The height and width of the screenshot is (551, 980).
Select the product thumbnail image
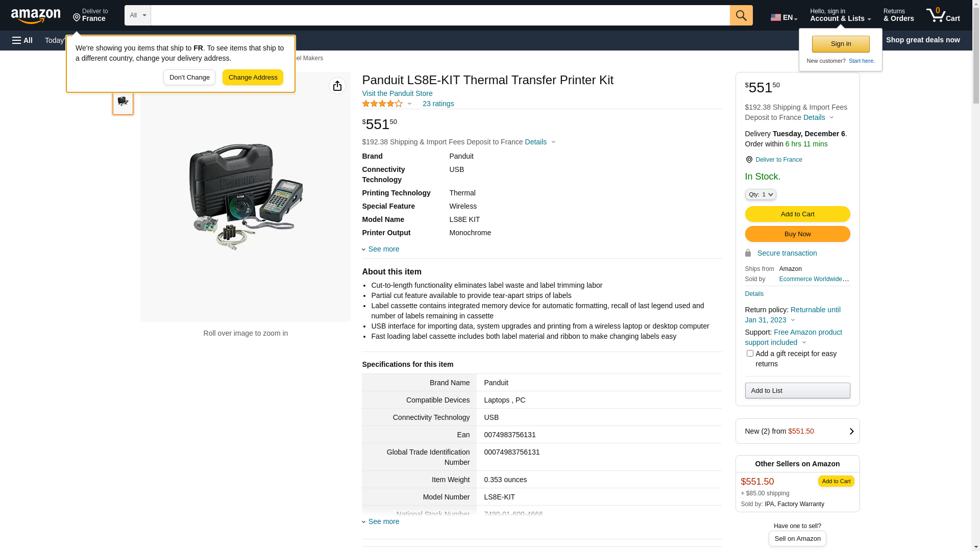[x=123, y=102]
